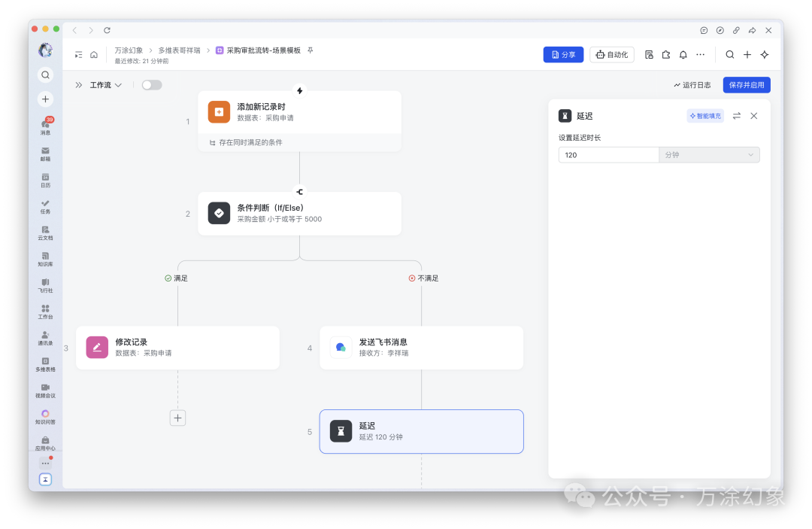Open 视频会议 from the sidebar

pos(45,390)
